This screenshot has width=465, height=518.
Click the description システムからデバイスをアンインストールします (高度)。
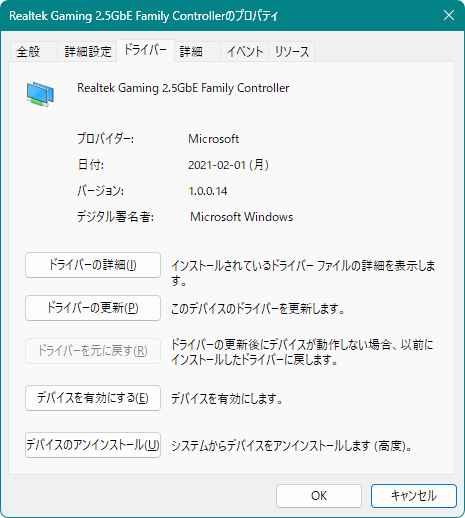coord(292,446)
